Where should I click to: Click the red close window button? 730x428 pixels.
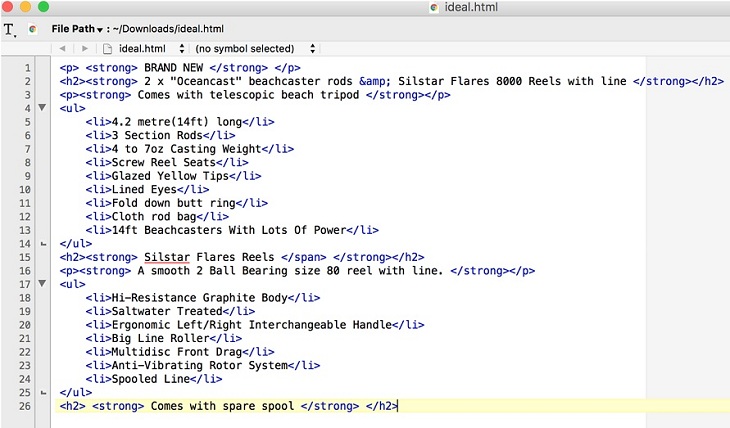[x=7, y=7]
